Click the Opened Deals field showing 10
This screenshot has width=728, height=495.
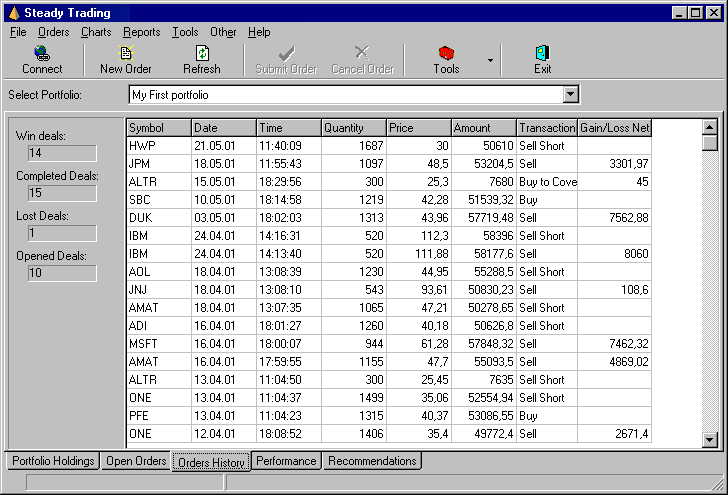pyautogui.click(x=62, y=273)
